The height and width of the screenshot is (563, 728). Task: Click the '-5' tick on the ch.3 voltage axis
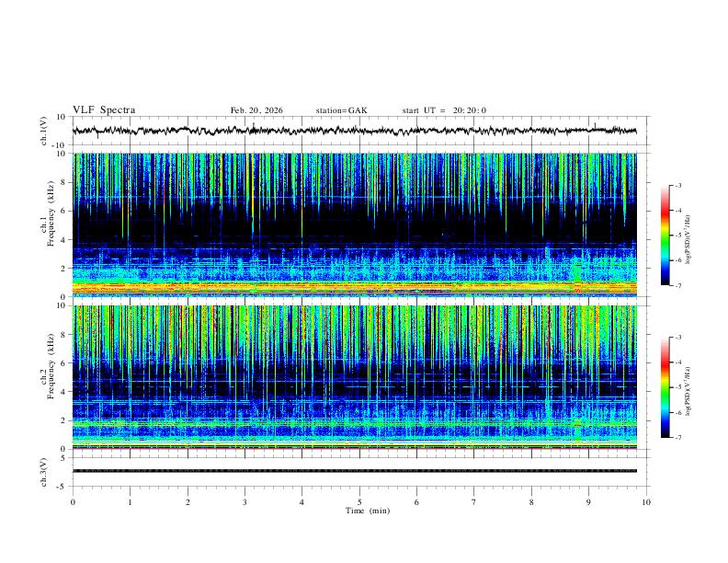(x=62, y=487)
